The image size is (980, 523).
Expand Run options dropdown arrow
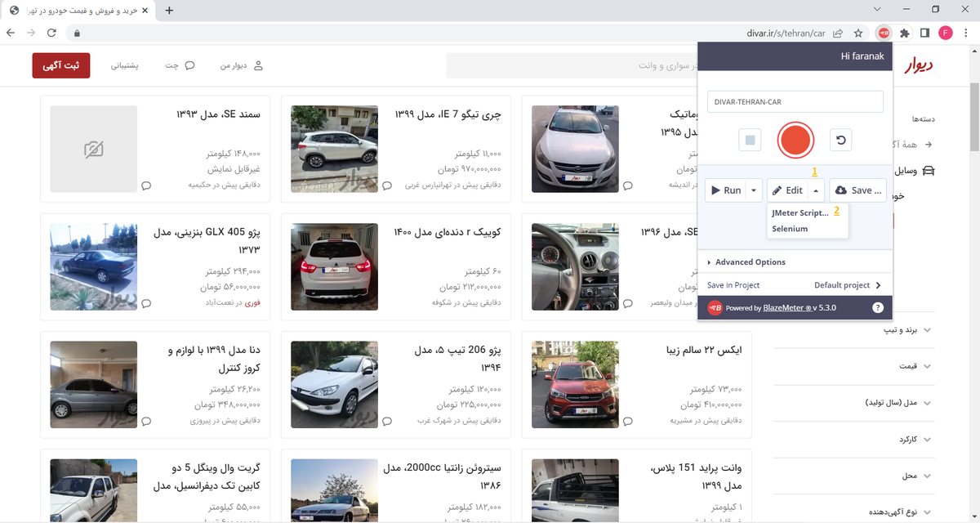754,190
